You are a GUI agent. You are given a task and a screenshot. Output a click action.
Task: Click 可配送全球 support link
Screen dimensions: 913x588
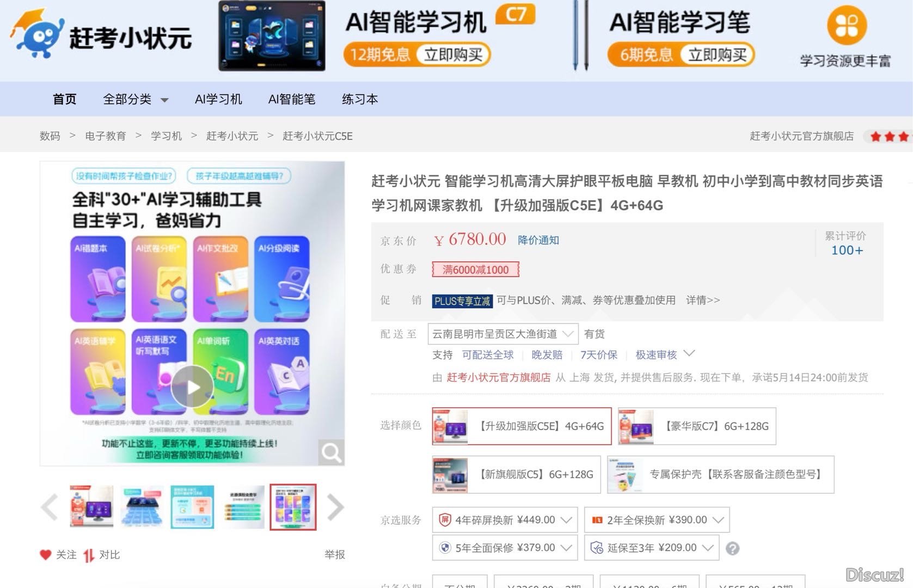click(488, 355)
